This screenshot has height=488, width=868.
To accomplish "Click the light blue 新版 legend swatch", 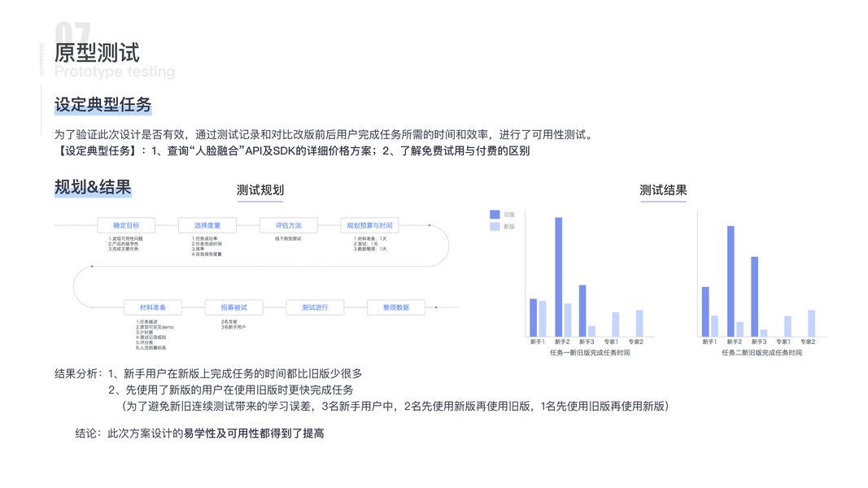I will [x=495, y=226].
